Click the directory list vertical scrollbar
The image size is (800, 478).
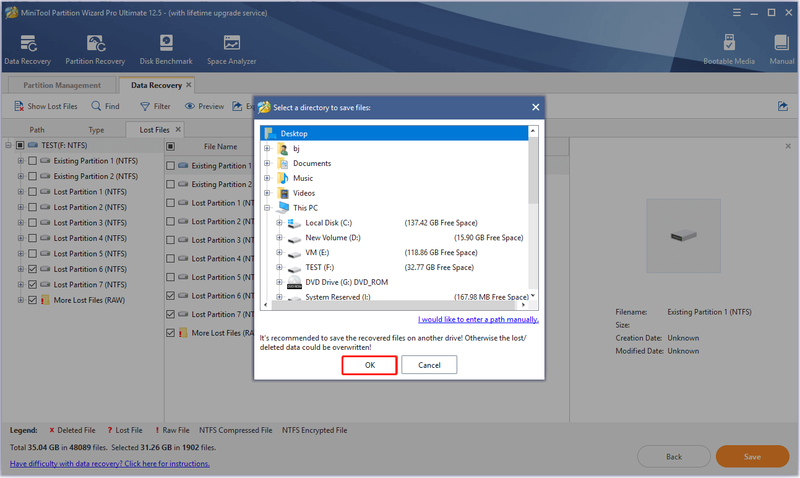[x=533, y=213]
